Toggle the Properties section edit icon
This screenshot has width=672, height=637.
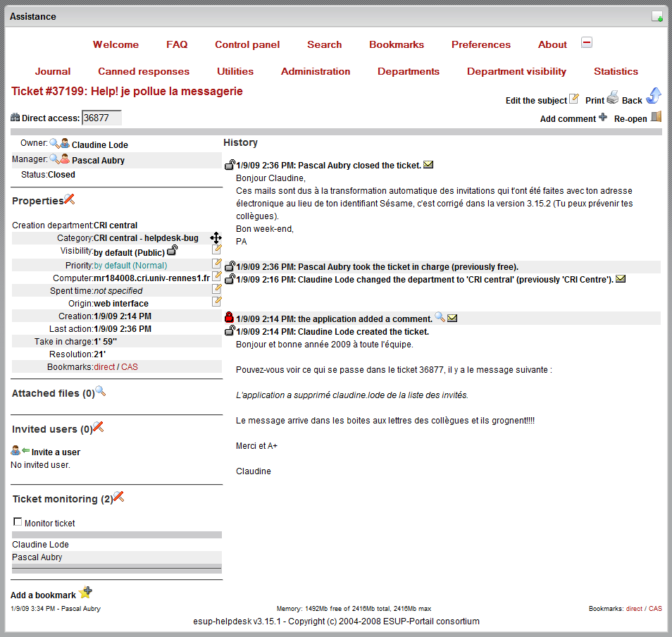[x=70, y=199]
